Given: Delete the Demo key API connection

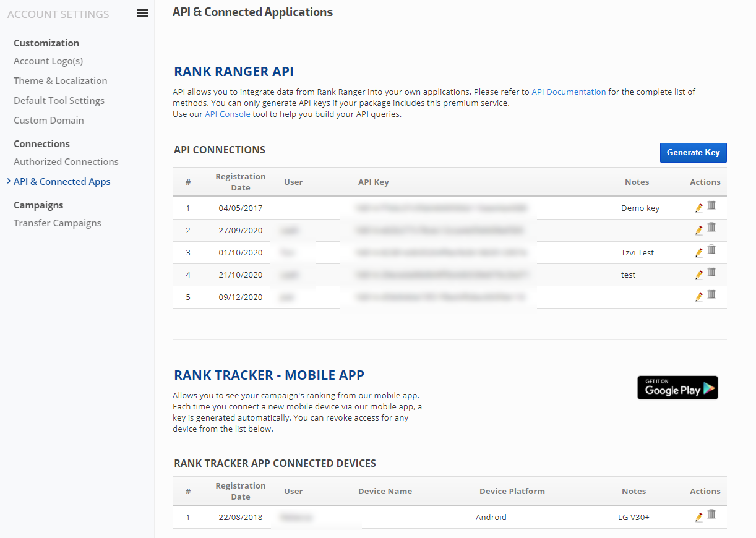Looking at the screenshot, I should pos(711,205).
